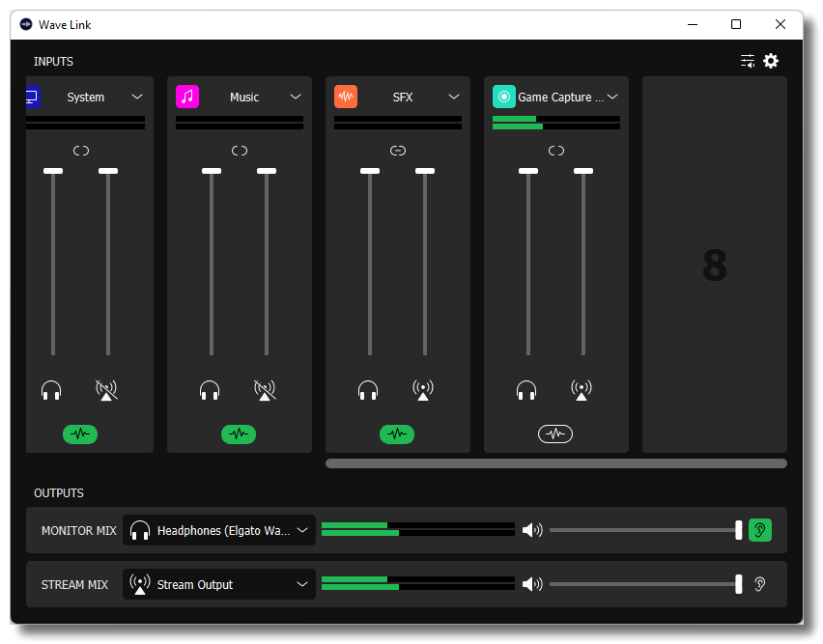This screenshot has height=644, width=823.
Task: Click the empty channel slot 8
Action: pos(715,265)
